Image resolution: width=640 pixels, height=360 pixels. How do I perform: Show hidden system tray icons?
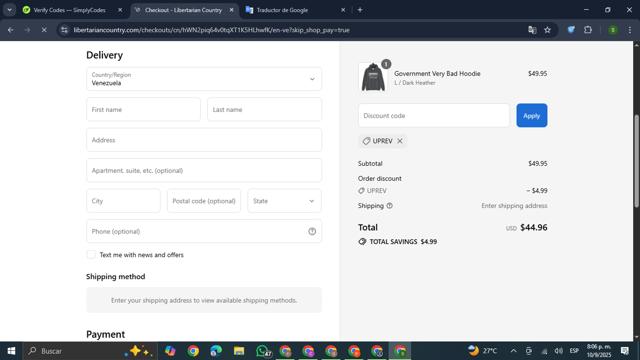point(513,351)
